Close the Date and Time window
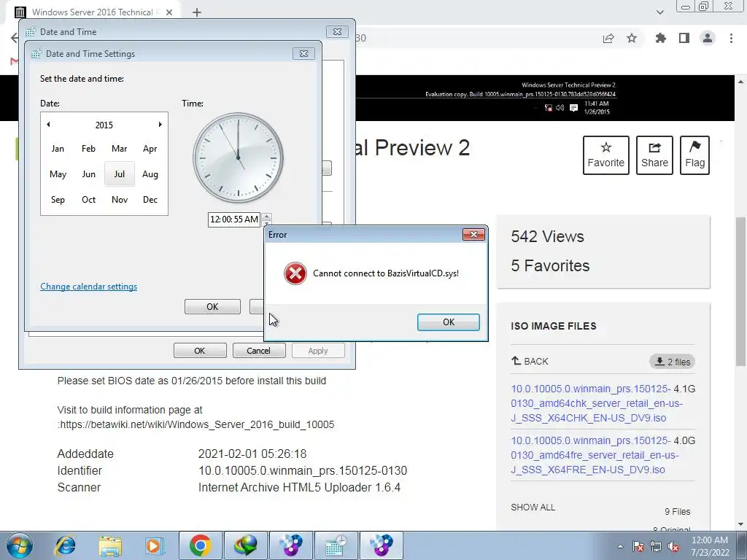 tap(337, 31)
